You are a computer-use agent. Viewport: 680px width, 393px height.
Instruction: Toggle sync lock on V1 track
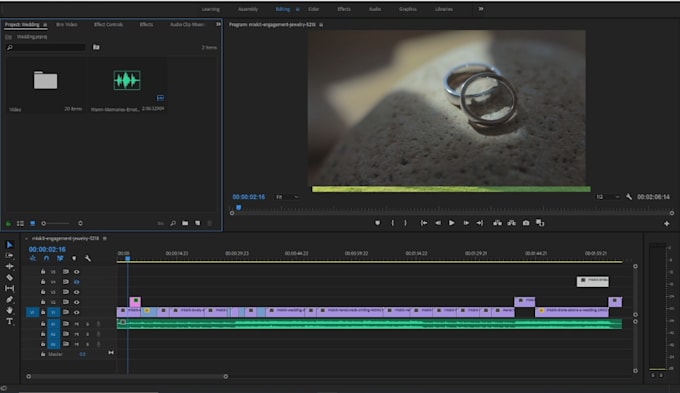[x=65, y=312]
